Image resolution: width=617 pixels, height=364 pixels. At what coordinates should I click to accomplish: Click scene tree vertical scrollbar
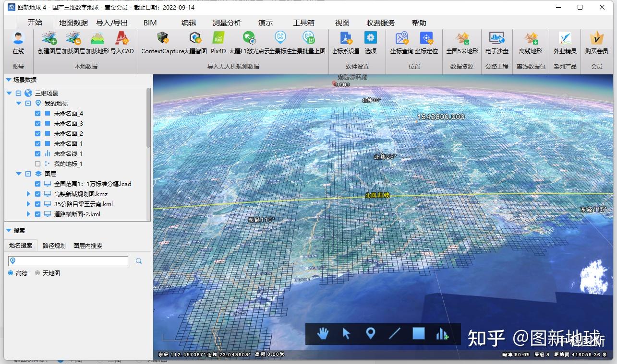148,118
